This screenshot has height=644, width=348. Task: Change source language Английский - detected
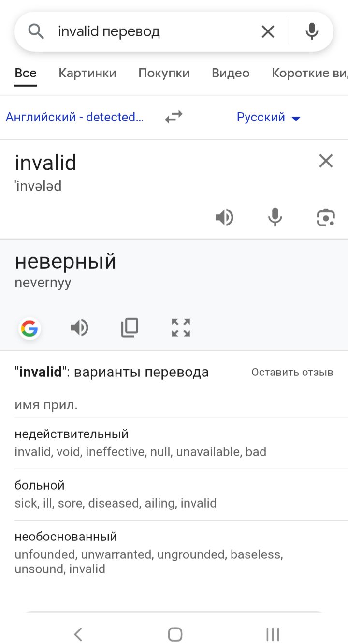[x=74, y=117]
